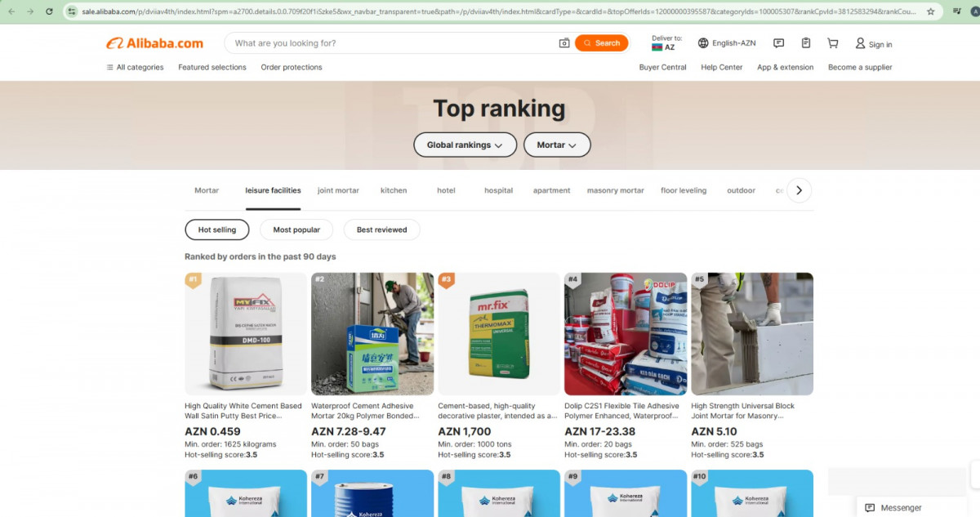
Task: Reload the page in the browser
Action: pyautogui.click(x=49, y=11)
